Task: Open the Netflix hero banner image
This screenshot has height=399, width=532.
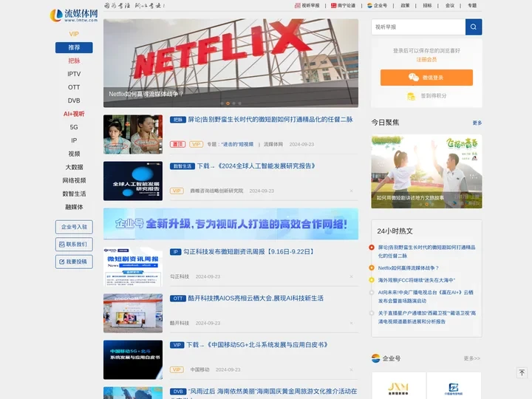Action: 231,63
